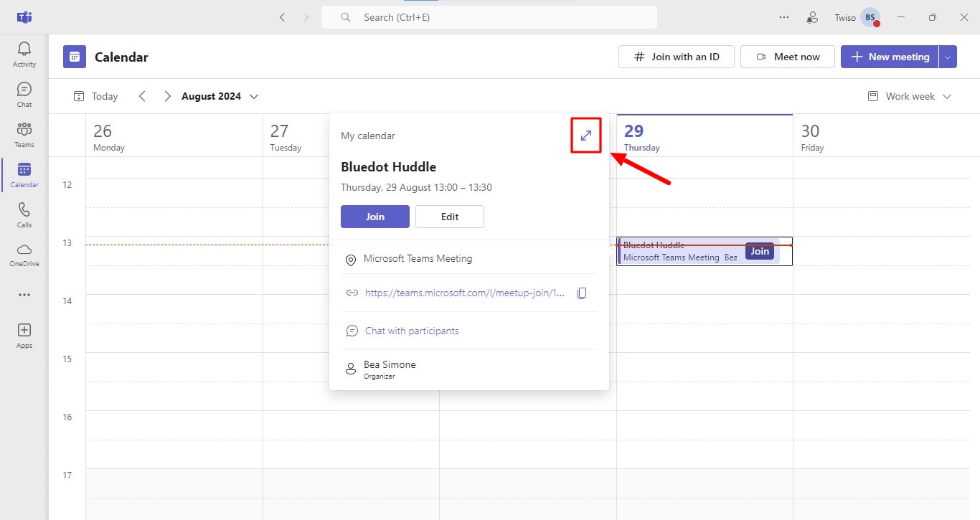Join from the Thursday calendar event
This screenshot has height=520, width=980.
tap(760, 251)
